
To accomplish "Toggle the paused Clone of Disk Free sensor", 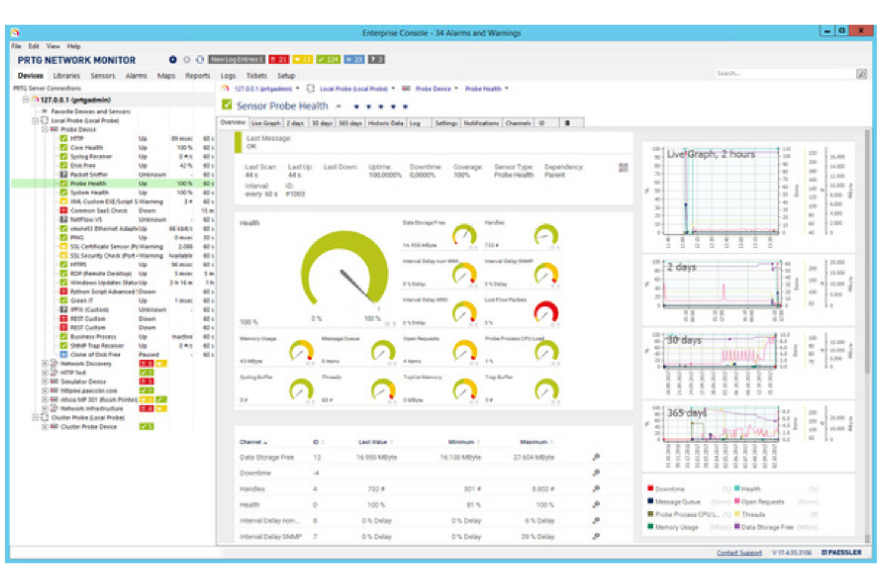I will tap(63, 354).
